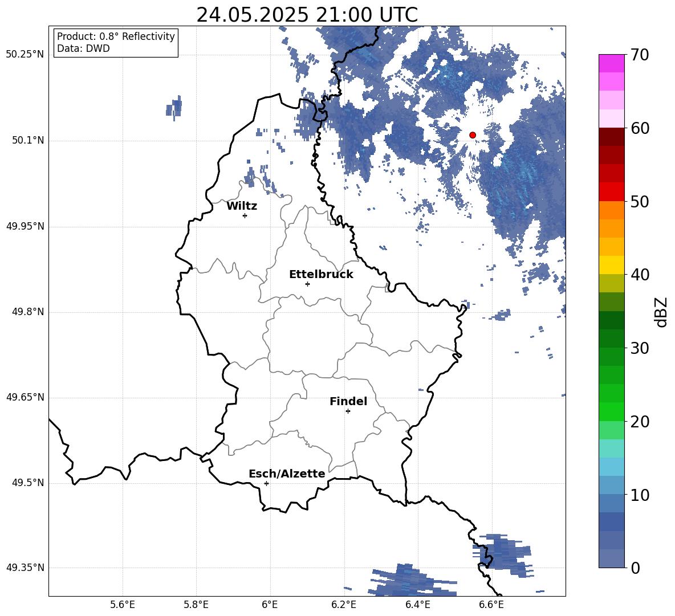The image size is (675, 616).
Task: Click the title 24.05.2025 21:00 UTC
Action: pyautogui.click(x=307, y=15)
